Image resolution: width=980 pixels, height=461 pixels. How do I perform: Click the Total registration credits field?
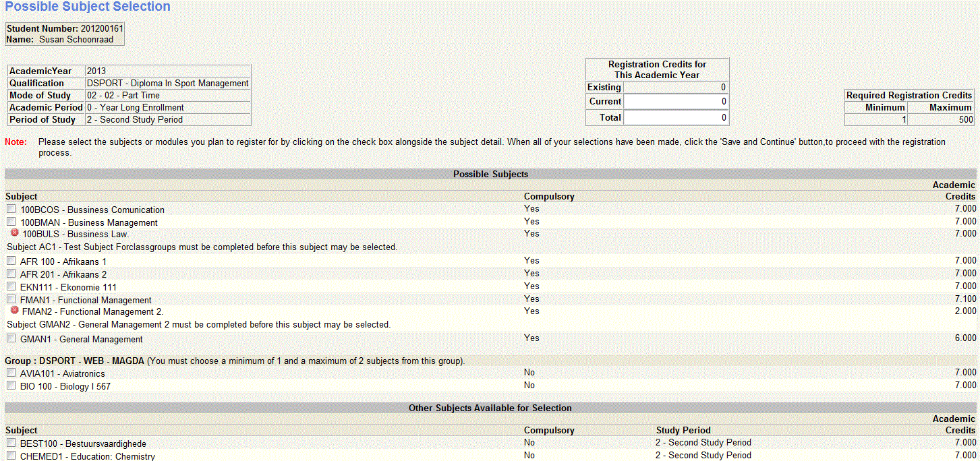(x=675, y=118)
